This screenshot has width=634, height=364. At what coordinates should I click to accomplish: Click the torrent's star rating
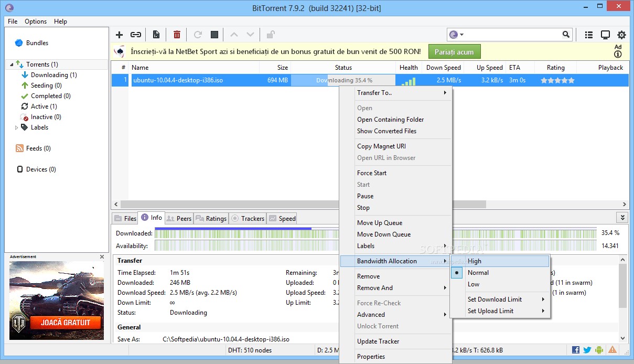(x=557, y=80)
